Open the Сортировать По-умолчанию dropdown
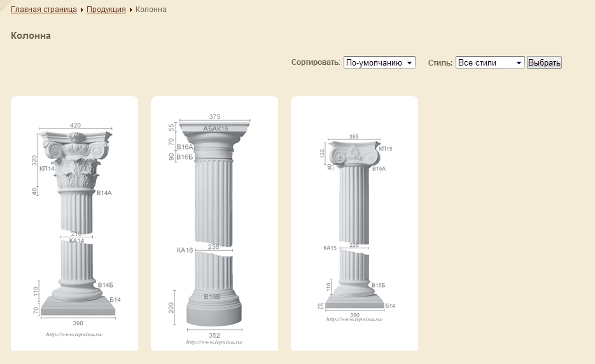The height and width of the screenshot is (364, 595). point(379,62)
